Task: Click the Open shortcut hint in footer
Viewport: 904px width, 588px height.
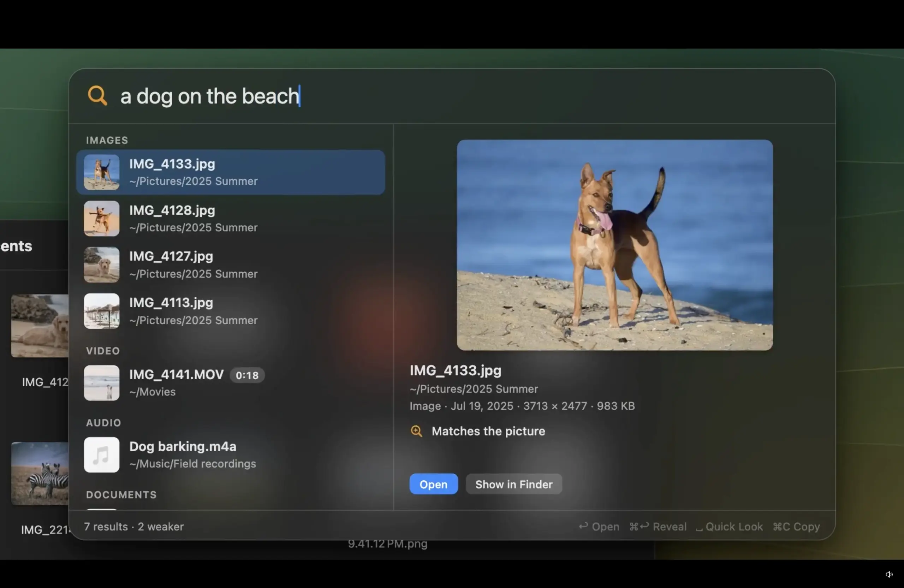Action: pyautogui.click(x=599, y=527)
